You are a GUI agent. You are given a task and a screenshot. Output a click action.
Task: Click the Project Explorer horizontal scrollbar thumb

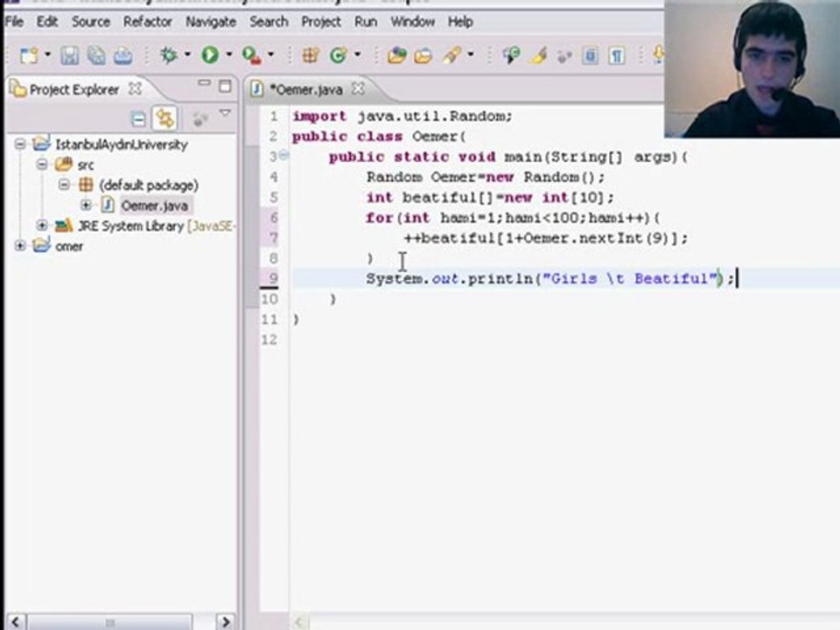click(110, 622)
